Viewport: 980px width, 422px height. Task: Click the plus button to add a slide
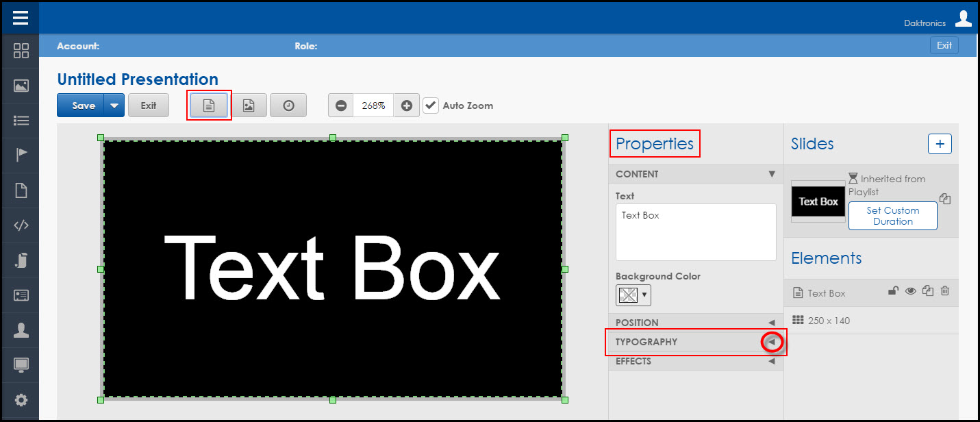[940, 144]
